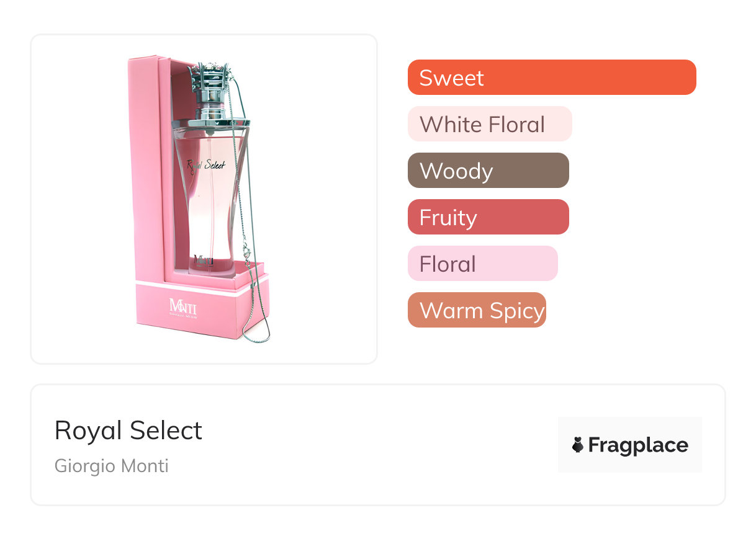Click the Fragplace wordmark text
This screenshot has width=756, height=536.
(x=638, y=445)
